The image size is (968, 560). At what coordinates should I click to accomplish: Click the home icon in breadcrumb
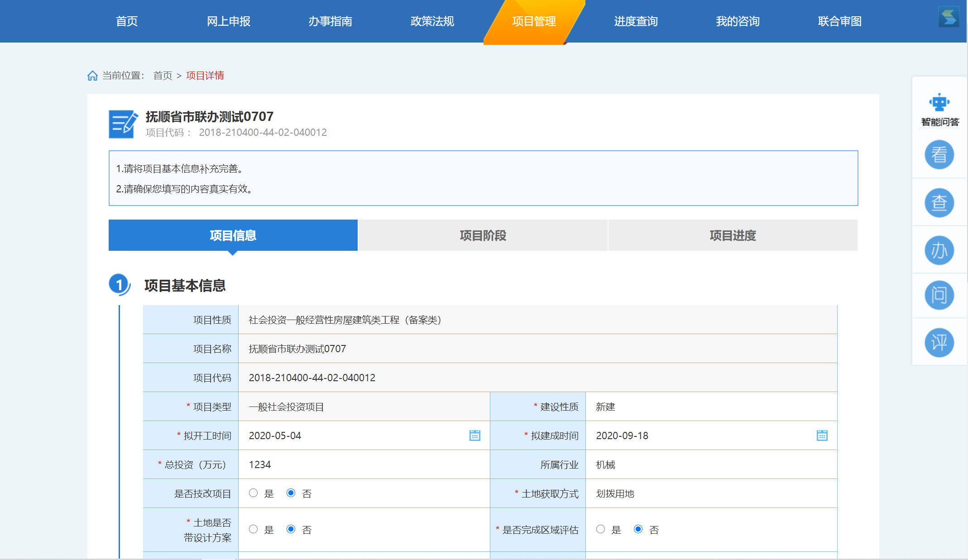click(92, 76)
